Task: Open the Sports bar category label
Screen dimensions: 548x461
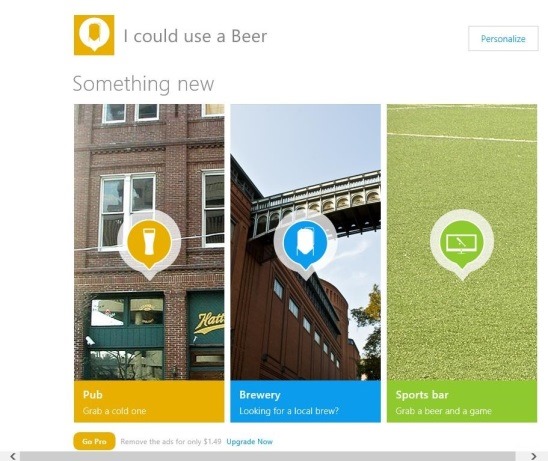Action: [422, 395]
